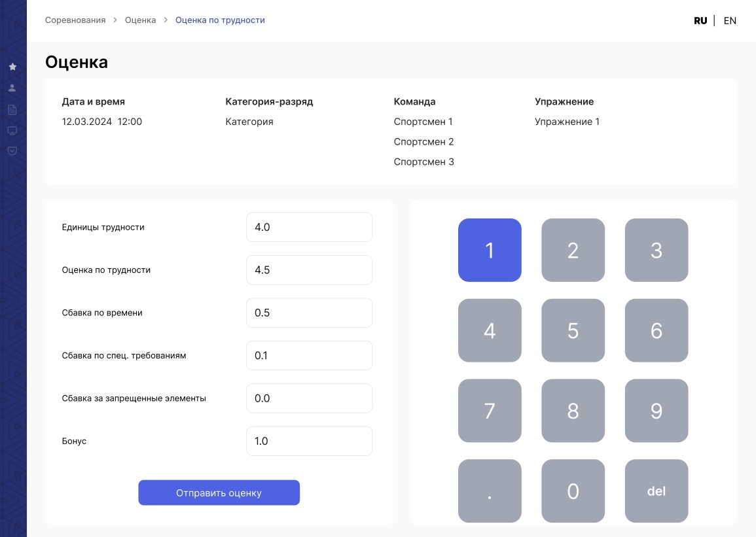Open the user profile sidebar icon
756x537 pixels.
click(x=12, y=88)
